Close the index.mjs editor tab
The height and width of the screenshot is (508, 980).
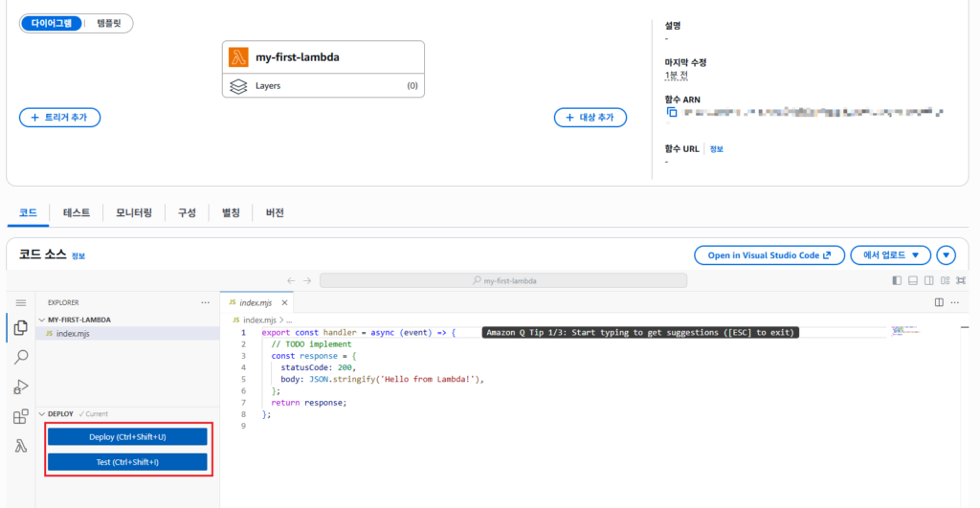tap(284, 302)
